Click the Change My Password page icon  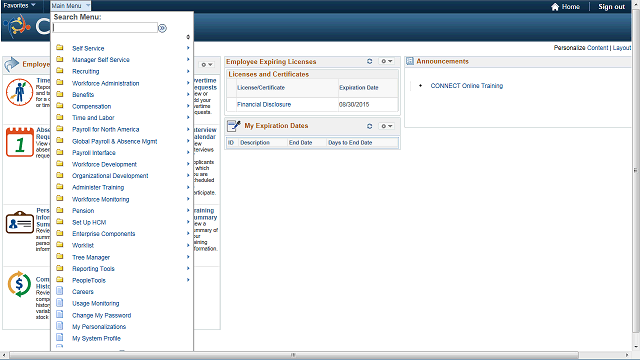pos(60,315)
